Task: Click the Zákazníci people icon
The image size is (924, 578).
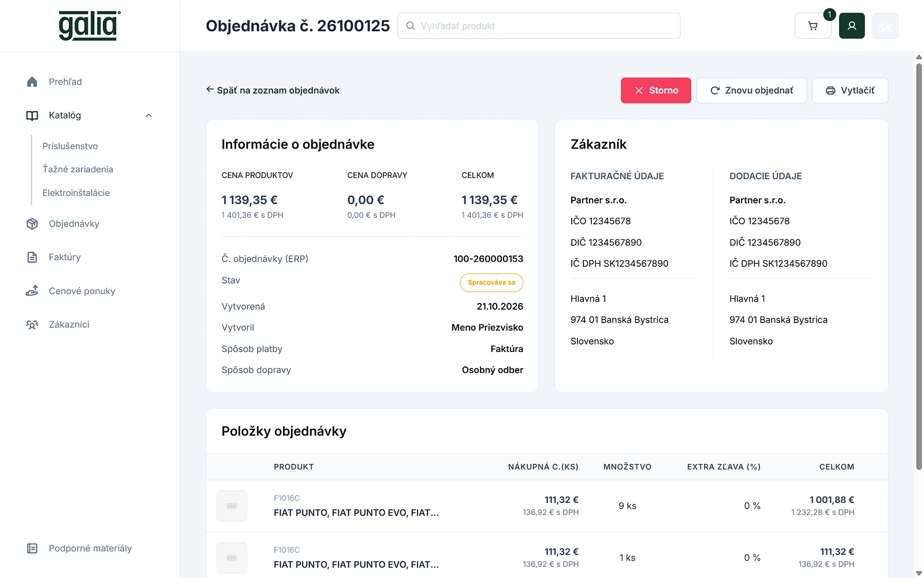Action: click(32, 324)
